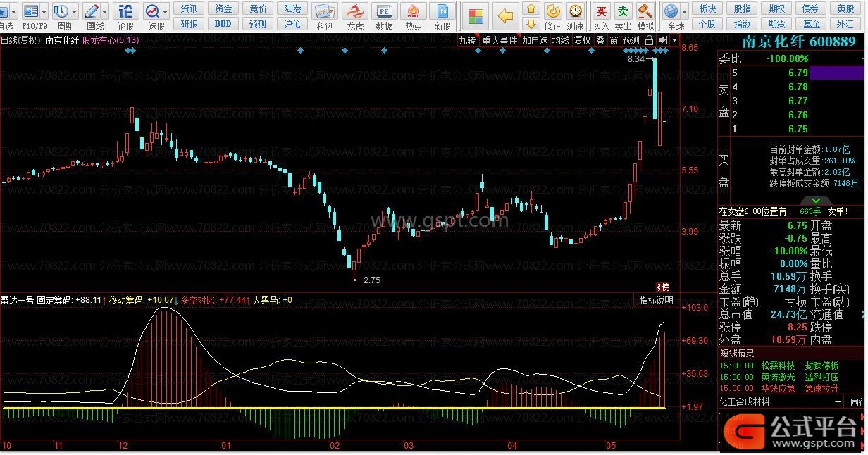Open the 论股 stock discussion icon

(125, 11)
